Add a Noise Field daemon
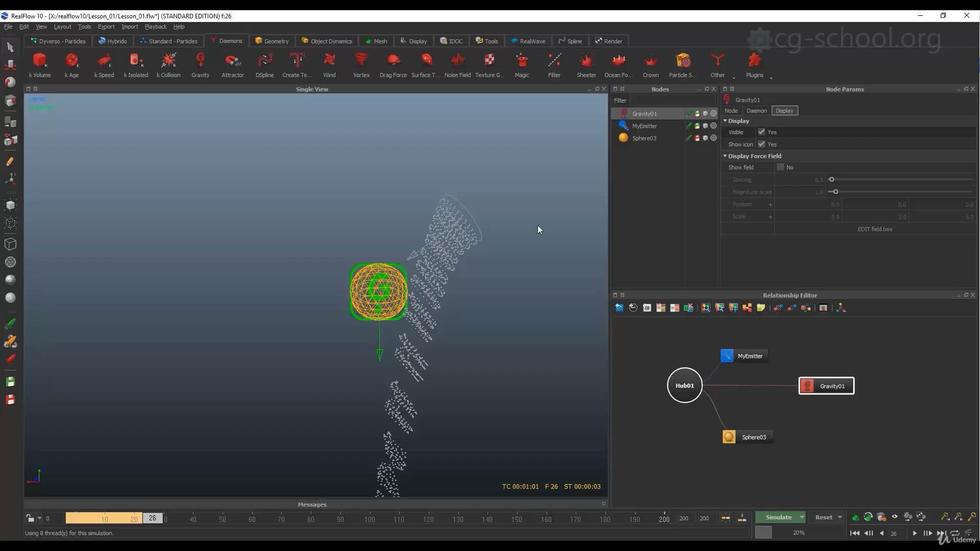Viewport: 980px width, 551px height. pos(457,65)
